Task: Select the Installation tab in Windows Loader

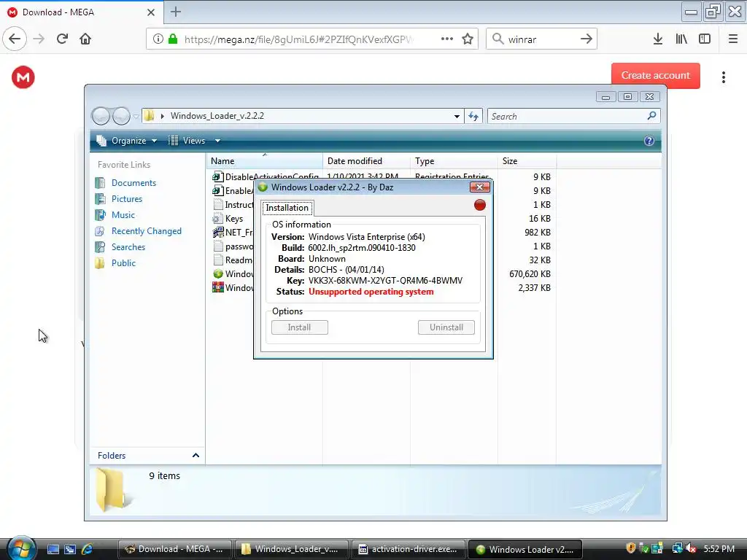Action: point(287,208)
